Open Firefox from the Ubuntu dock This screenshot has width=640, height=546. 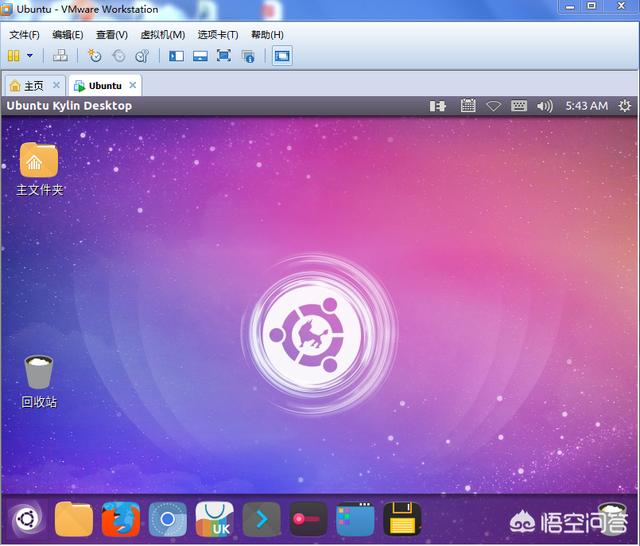tap(120, 520)
